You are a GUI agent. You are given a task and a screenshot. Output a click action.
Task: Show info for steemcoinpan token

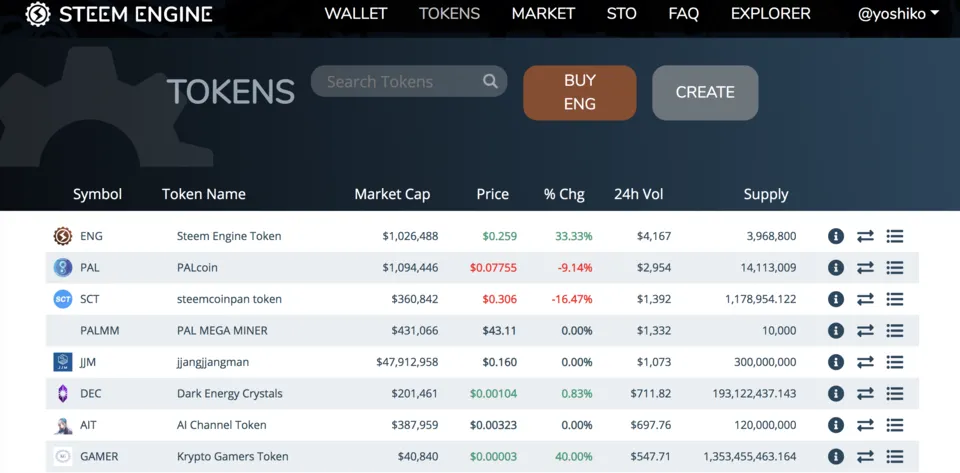836,299
